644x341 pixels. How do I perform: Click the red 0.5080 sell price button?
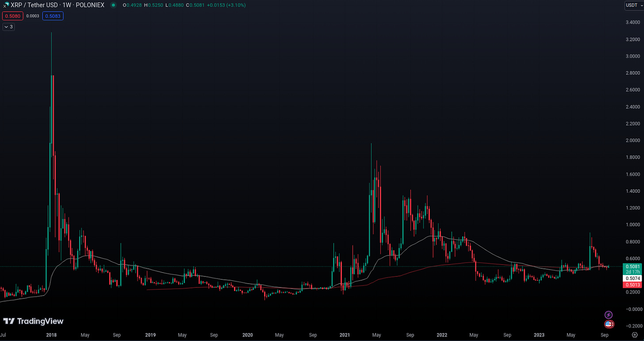[13, 16]
